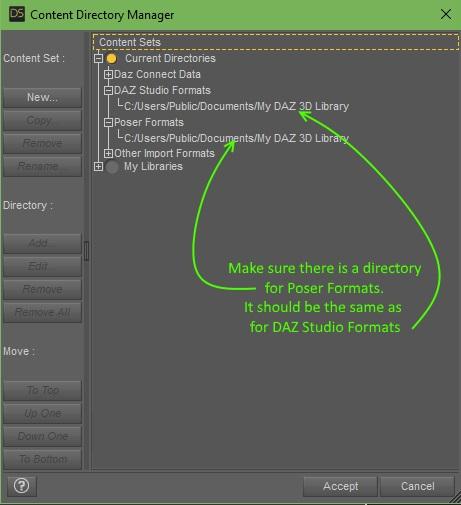The image size is (461, 505).
Task: Click the Up One move button
Action: [x=42, y=413]
